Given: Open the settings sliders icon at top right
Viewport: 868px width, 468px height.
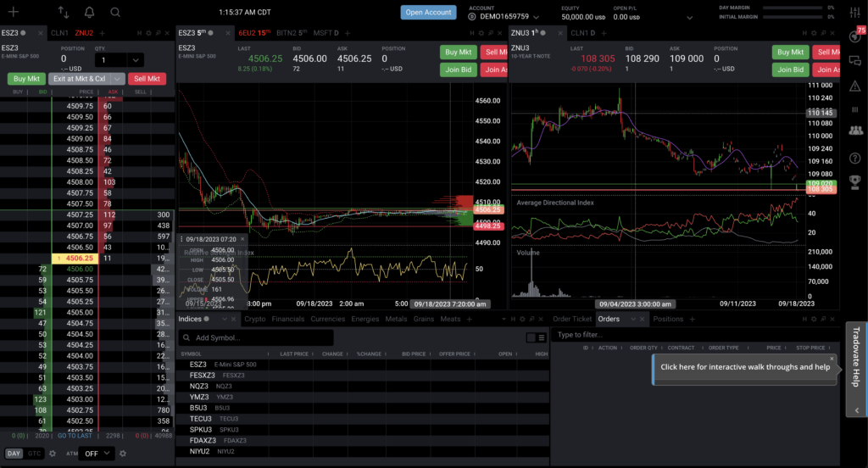Looking at the screenshot, I should click(x=855, y=13).
